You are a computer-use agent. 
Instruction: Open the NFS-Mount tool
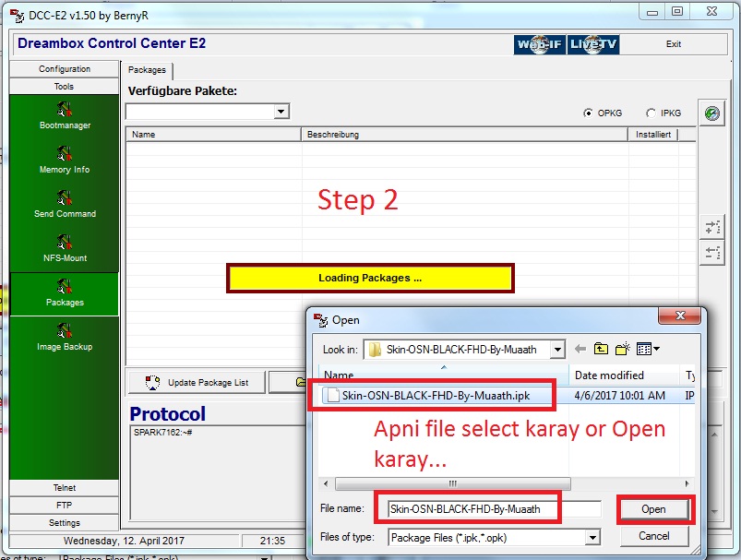tap(65, 249)
